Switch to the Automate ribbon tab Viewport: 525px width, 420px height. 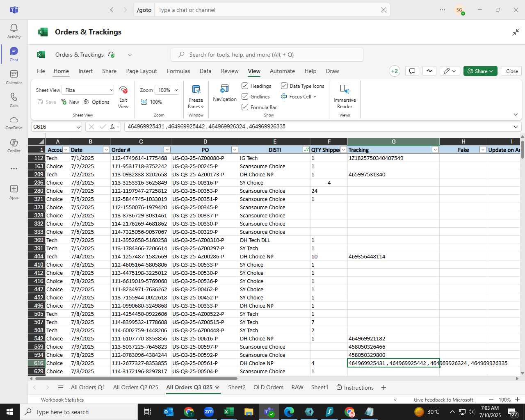282,71
